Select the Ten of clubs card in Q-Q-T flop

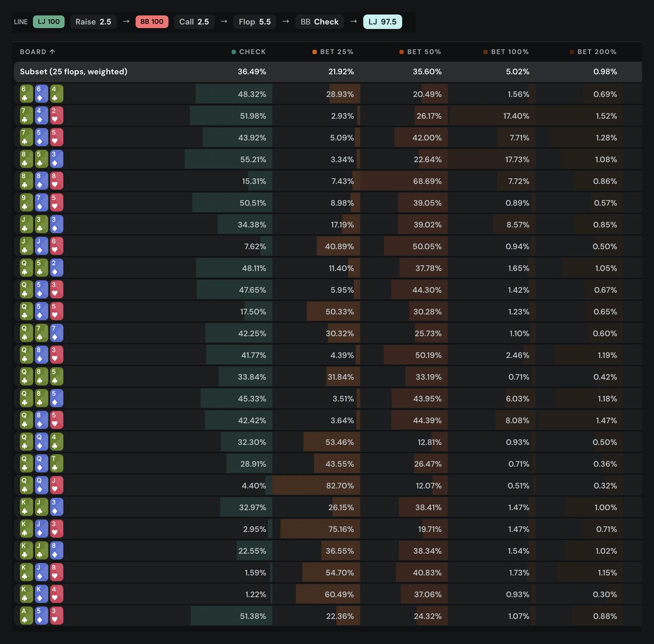pos(57,464)
